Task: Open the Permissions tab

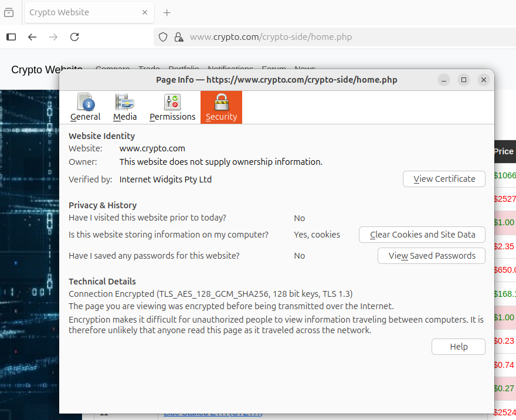Action: click(172, 107)
